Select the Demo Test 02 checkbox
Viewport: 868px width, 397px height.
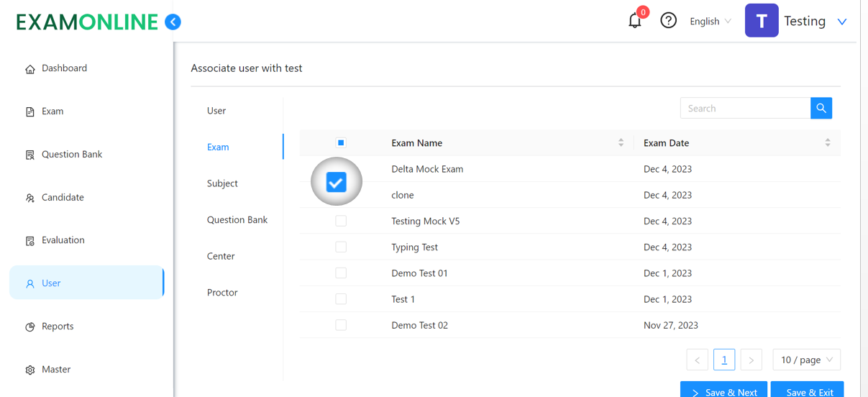pyautogui.click(x=341, y=325)
